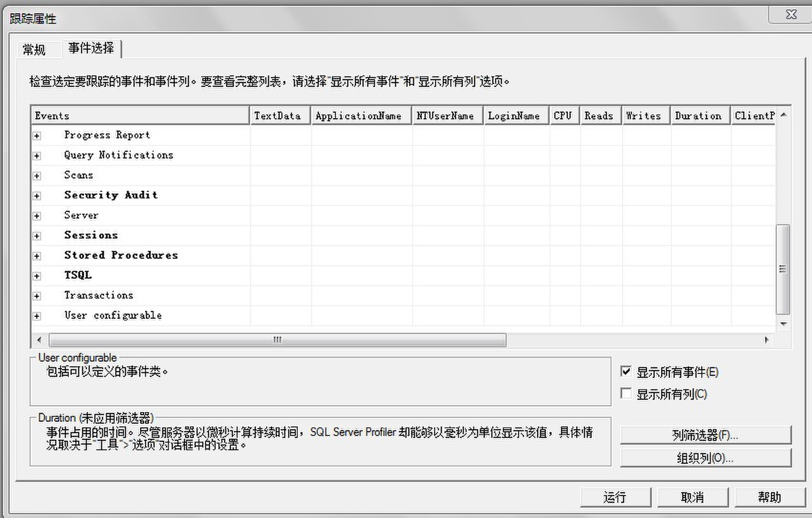Click the CPU column header
Screen dimensions: 812x518
pyautogui.click(x=565, y=116)
